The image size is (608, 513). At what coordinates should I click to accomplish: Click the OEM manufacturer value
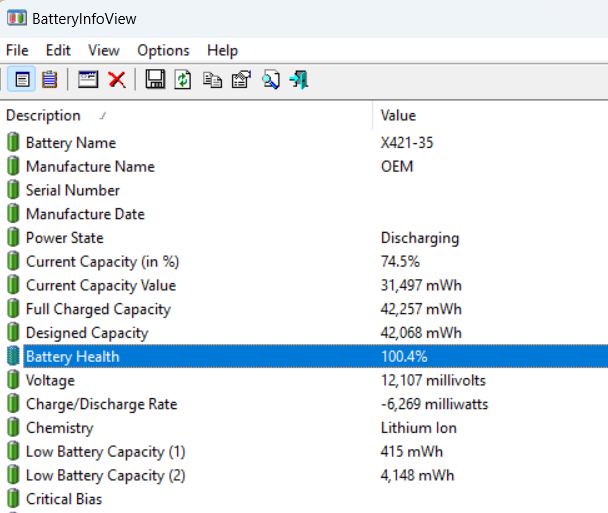397,166
